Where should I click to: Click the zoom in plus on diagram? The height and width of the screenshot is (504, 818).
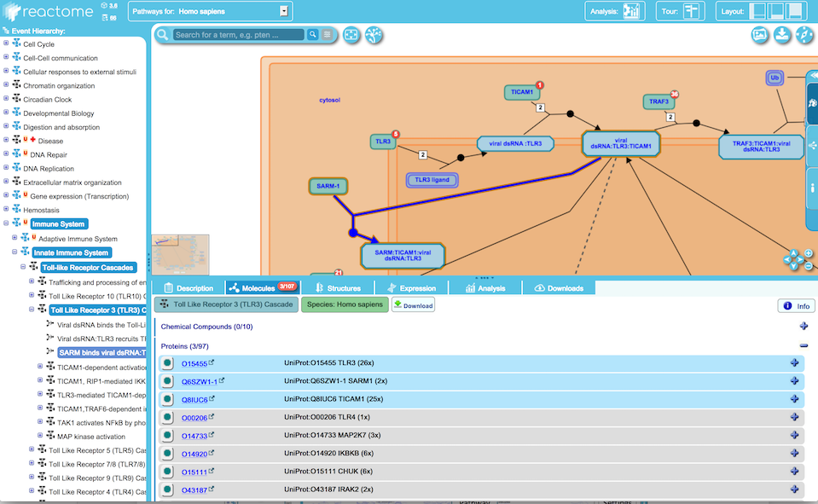click(808, 254)
